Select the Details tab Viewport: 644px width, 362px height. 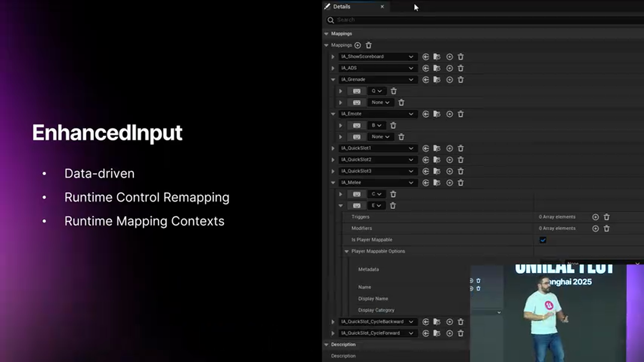[342, 7]
